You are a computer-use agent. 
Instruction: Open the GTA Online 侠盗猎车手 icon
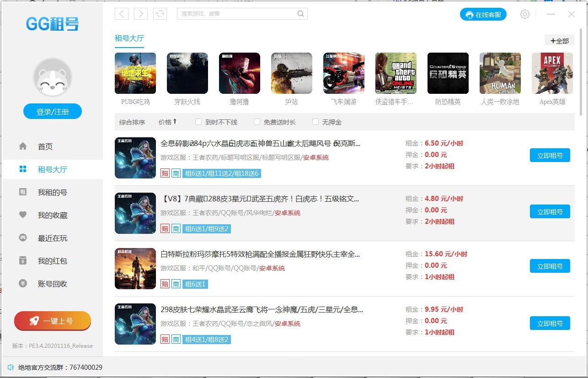tap(396, 73)
